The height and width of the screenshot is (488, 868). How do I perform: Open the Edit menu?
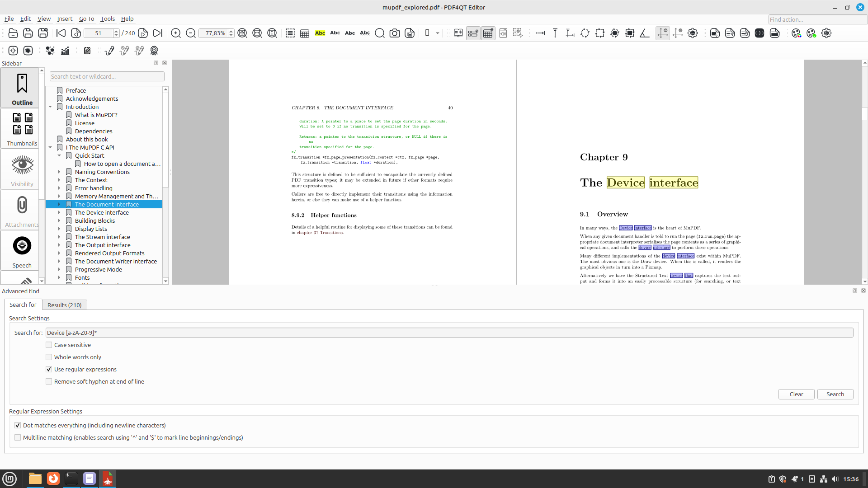tap(25, 19)
